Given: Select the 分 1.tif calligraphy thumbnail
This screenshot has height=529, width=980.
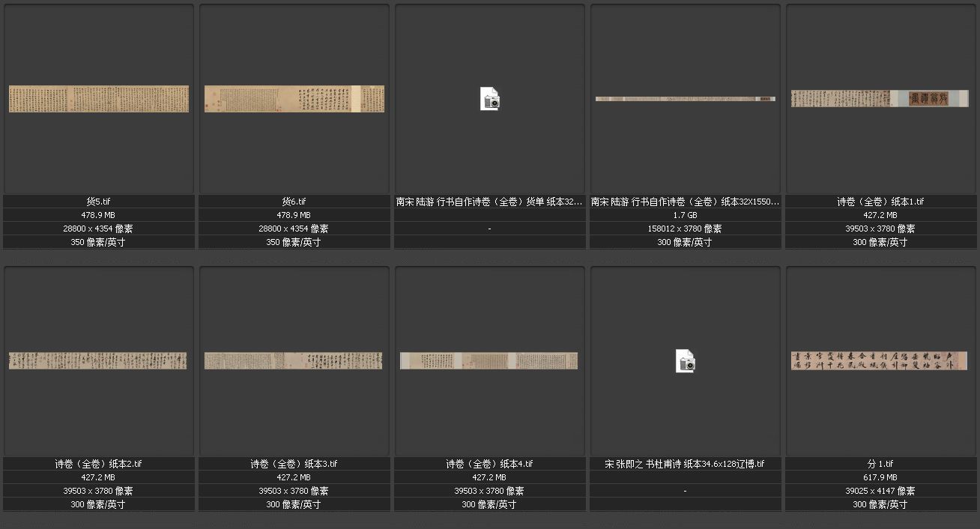Looking at the screenshot, I should pos(880,360).
